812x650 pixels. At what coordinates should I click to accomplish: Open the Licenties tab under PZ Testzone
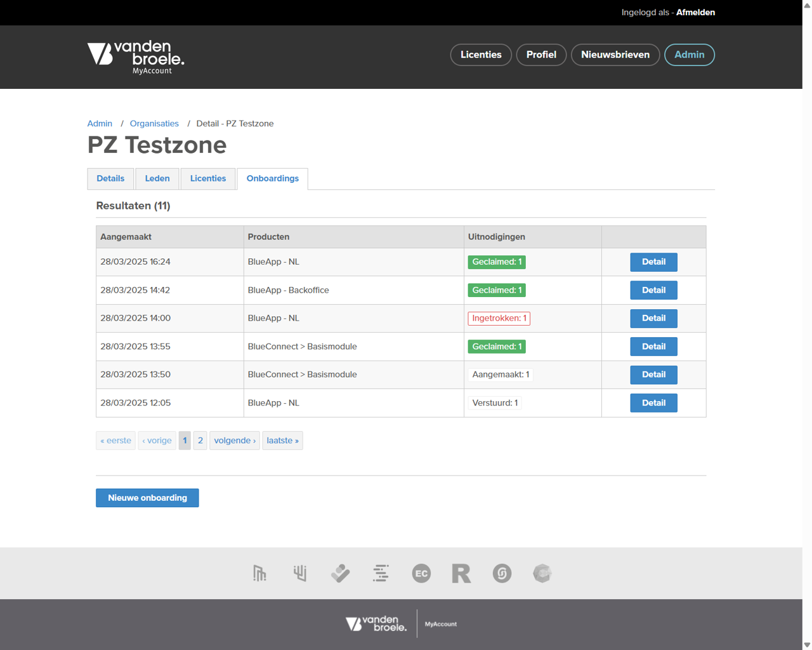coord(208,178)
